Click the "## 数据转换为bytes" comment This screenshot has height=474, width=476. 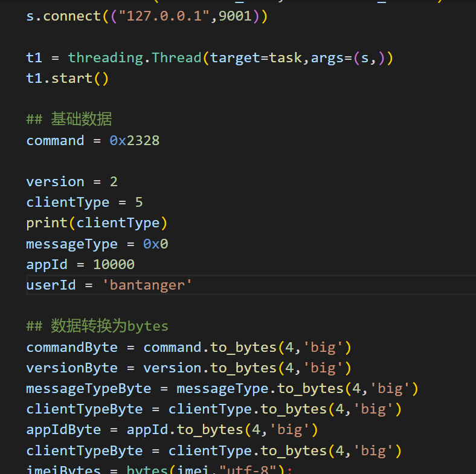(x=97, y=326)
